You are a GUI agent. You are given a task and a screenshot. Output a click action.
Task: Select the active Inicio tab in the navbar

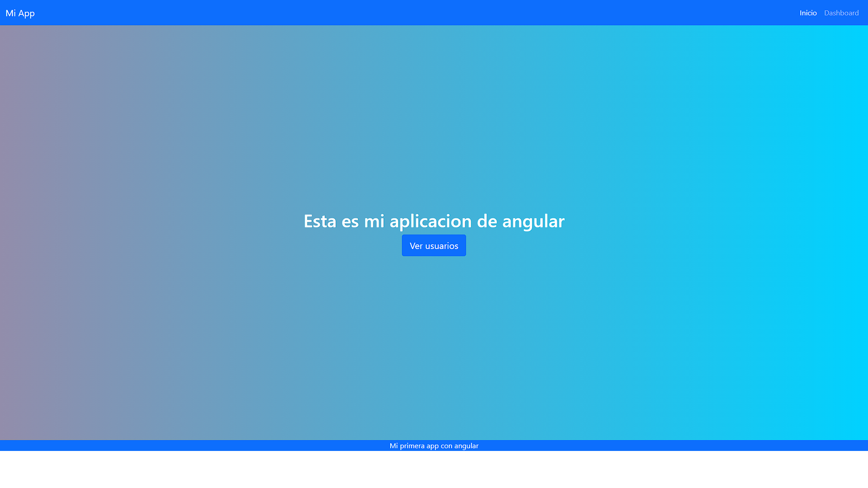[x=808, y=13]
